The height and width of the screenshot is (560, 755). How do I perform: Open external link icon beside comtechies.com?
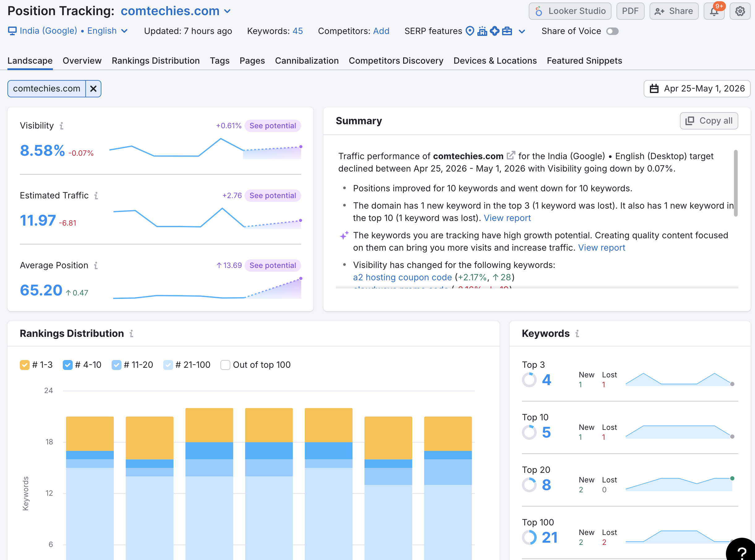(511, 155)
